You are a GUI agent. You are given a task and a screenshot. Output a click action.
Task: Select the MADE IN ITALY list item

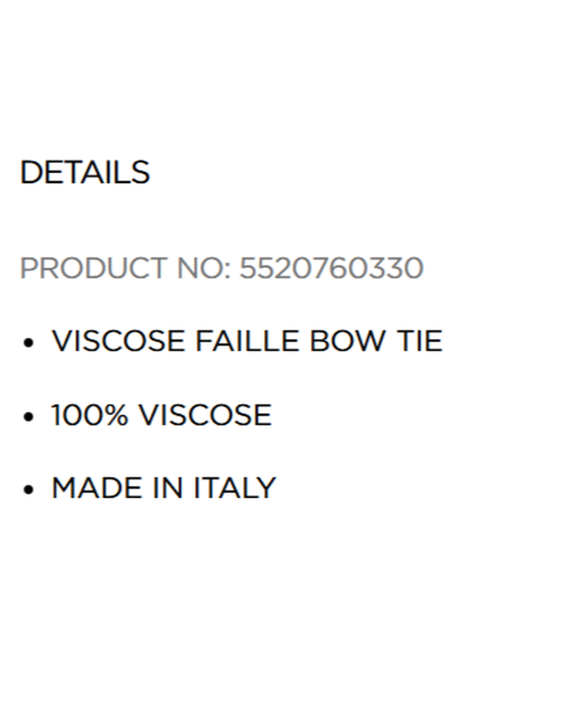pos(164,488)
